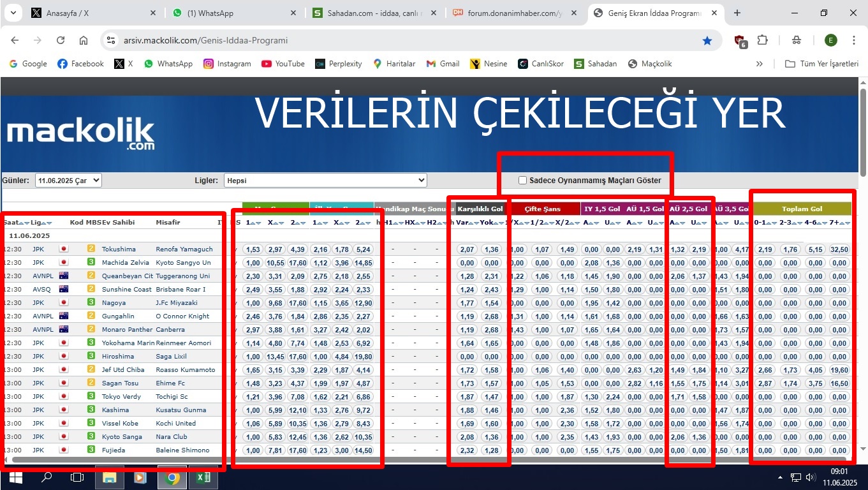Image resolution: width=868 pixels, height=490 pixels.
Task: Select odds 19,80 in Hiroshima row
Action: (364, 357)
